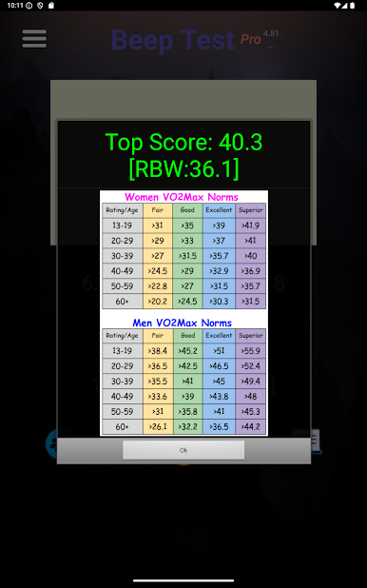Tap Women 30-39 Superior value >40
Viewport: 367px width, 588px height.
pos(251,256)
